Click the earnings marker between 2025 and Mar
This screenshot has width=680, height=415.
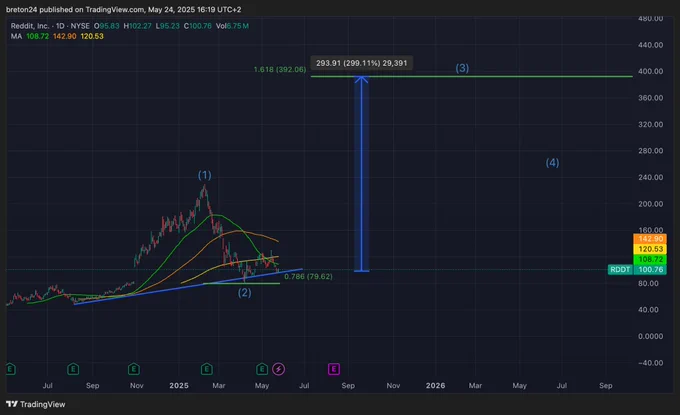(x=206, y=369)
